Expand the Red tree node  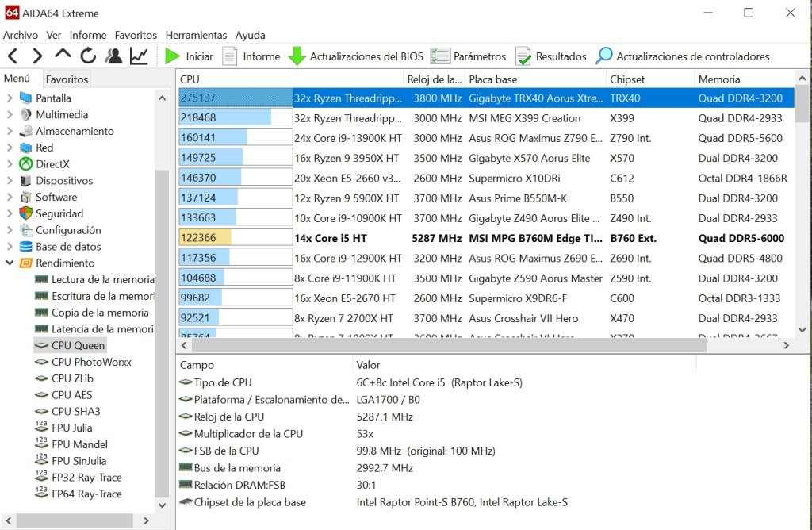pos(10,148)
